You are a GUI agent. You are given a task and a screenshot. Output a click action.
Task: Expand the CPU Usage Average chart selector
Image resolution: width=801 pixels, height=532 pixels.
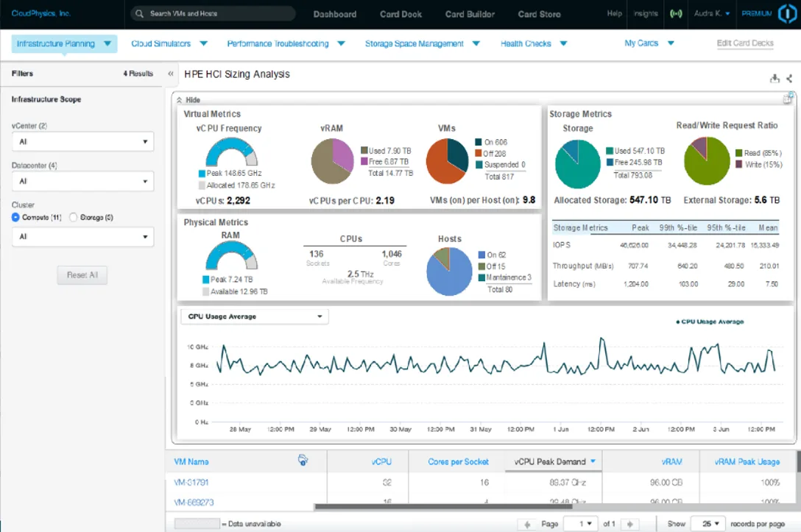tap(255, 316)
